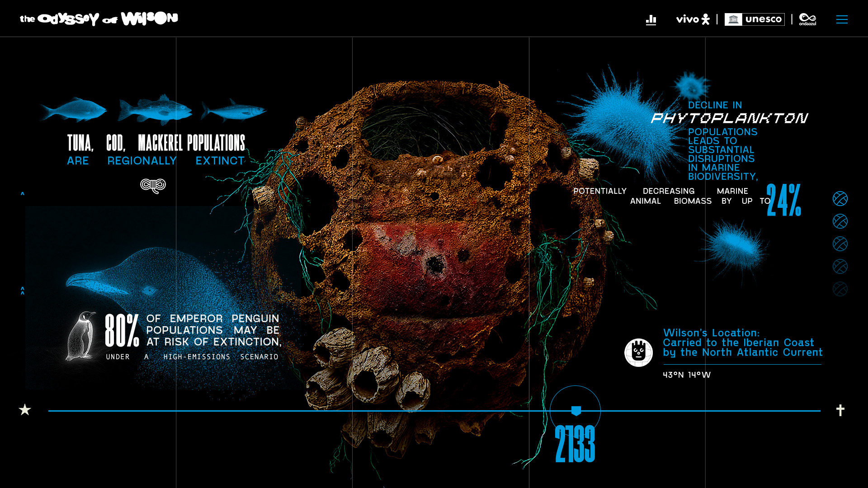Image resolution: width=868 pixels, height=488 pixels.
Task: Click the white knot loop icon
Action: click(153, 185)
